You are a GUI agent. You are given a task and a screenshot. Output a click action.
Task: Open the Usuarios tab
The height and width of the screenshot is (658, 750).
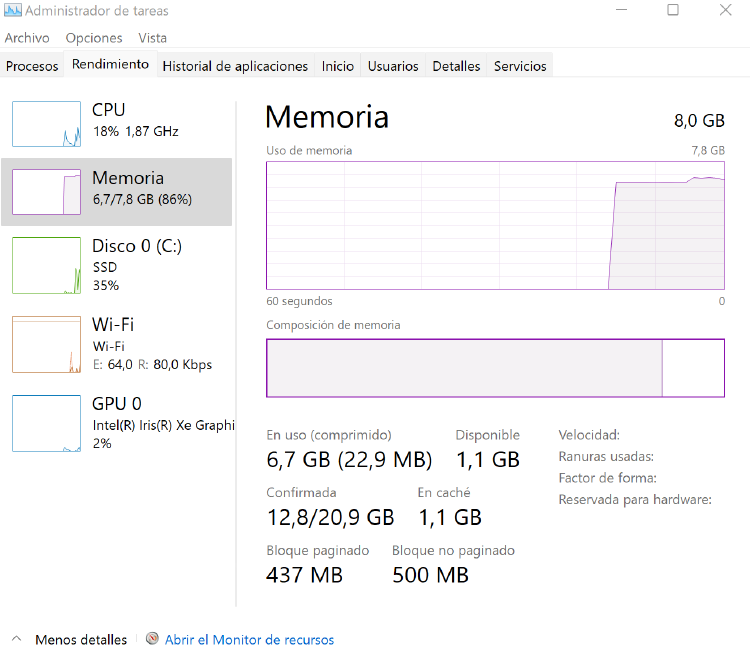click(392, 66)
